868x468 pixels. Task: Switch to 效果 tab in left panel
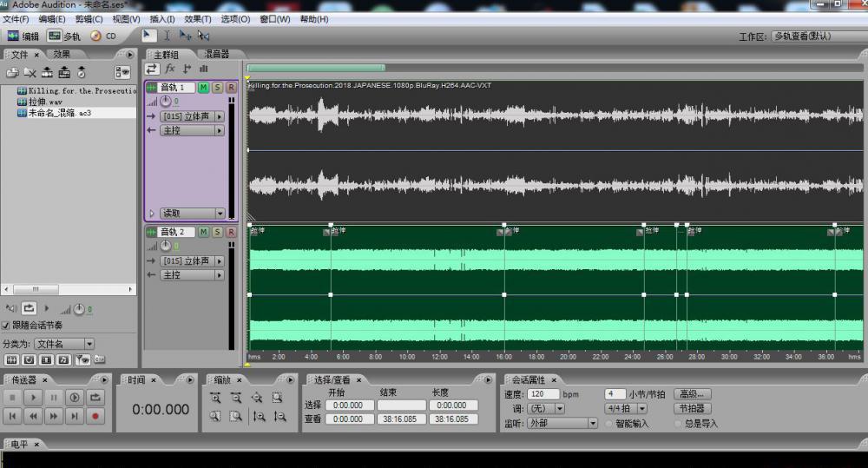(62, 55)
